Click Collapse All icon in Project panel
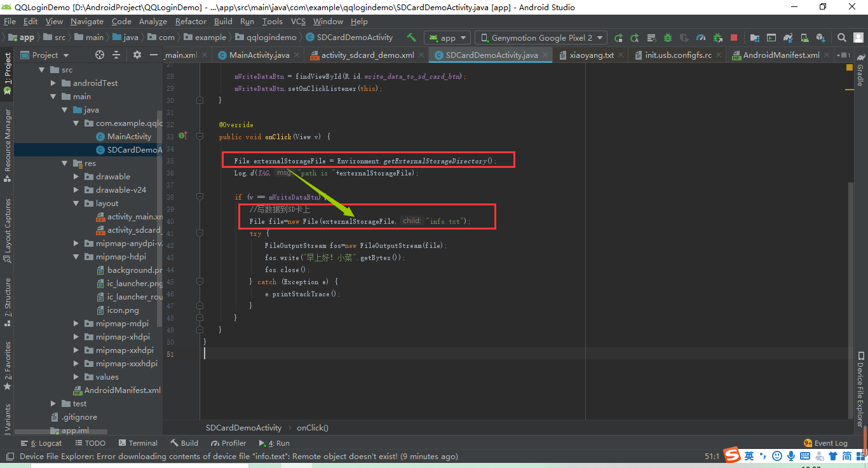Screen dimensions: 868x468 tap(116, 55)
